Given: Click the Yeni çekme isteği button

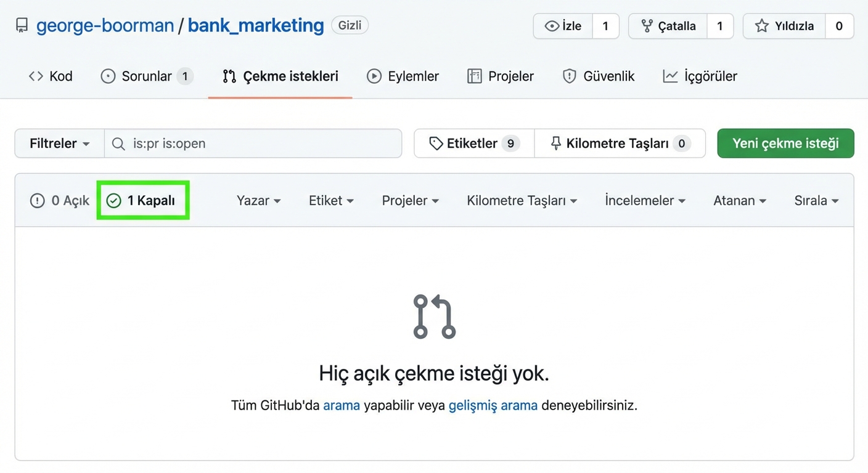Looking at the screenshot, I should coord(785,143).
